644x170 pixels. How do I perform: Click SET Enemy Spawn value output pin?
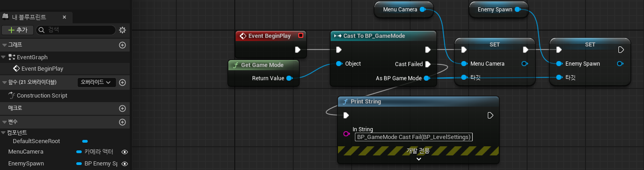click(620, 63)
